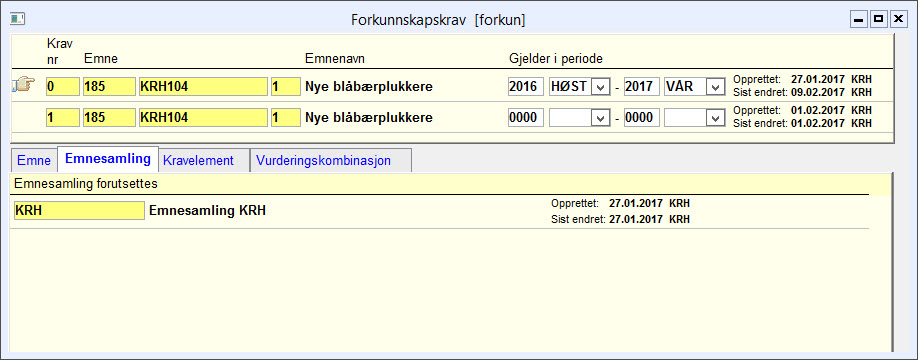Click the Sist endret 09.02.2017 text
This screenshot has height=360, width=918.
pos(802,92)
